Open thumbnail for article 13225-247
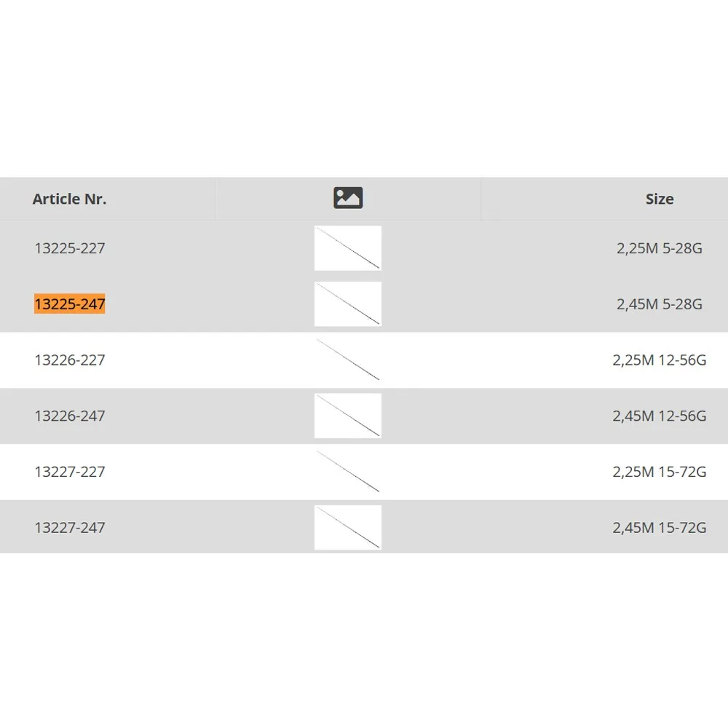The height and width of the screenshot is (728, 728). click(347, 304)
